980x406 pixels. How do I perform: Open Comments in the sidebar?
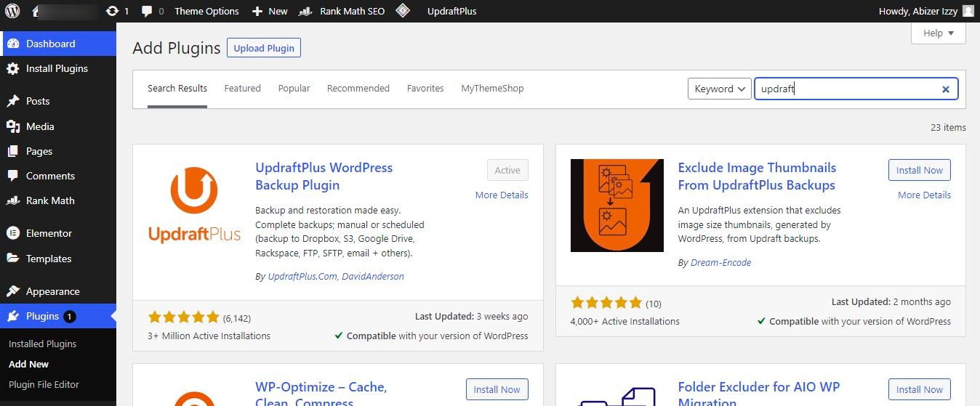coord(58,176)
